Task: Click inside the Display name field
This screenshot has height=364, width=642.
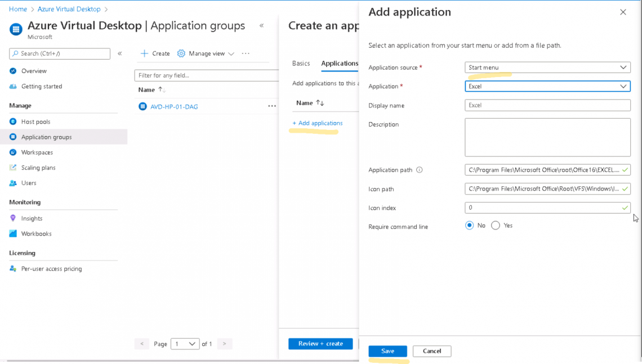Action: 547,105
